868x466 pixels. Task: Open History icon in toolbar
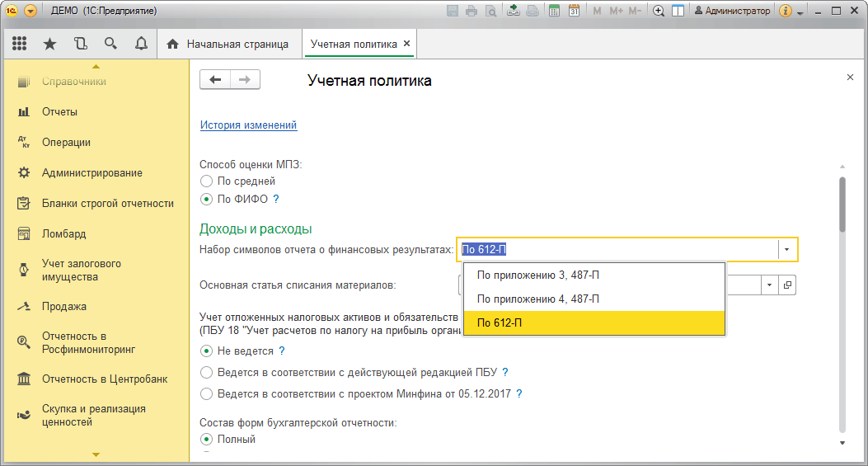click(x=81, y=44)
